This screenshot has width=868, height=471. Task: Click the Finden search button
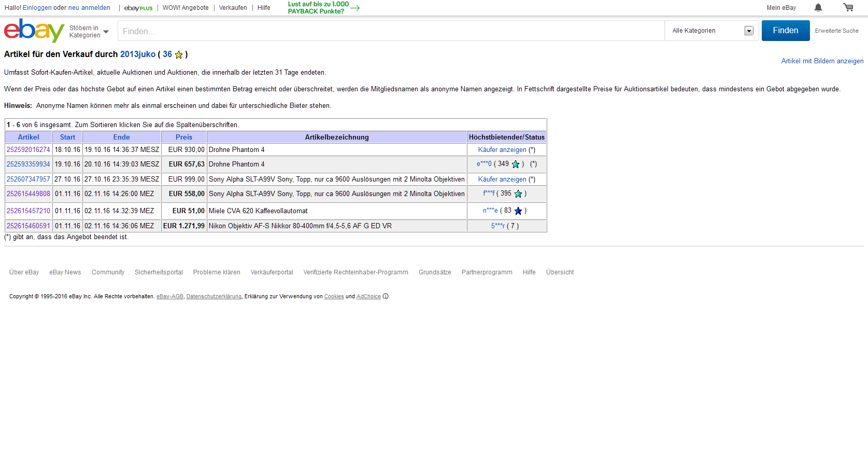(785, 31)
